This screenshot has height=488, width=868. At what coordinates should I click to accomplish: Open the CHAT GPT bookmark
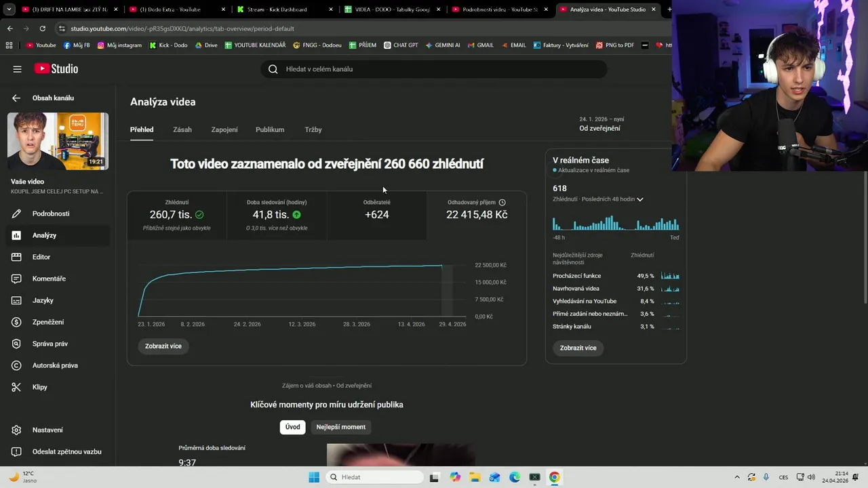[401, 45]
